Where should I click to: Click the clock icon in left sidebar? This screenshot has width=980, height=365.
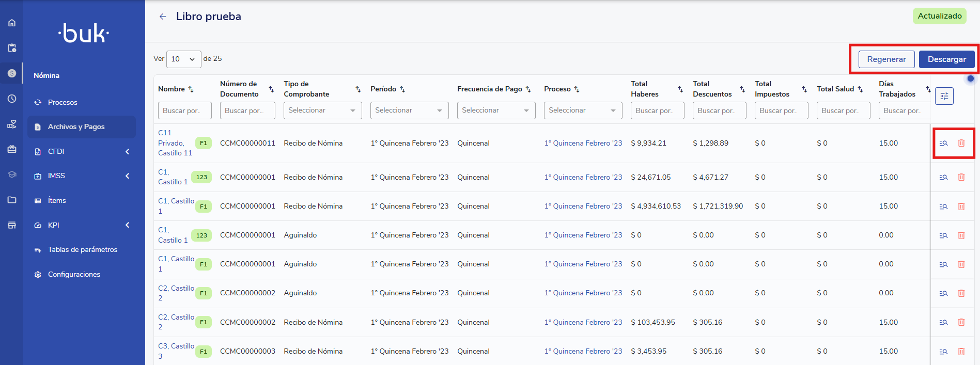(x=12, y=99)
